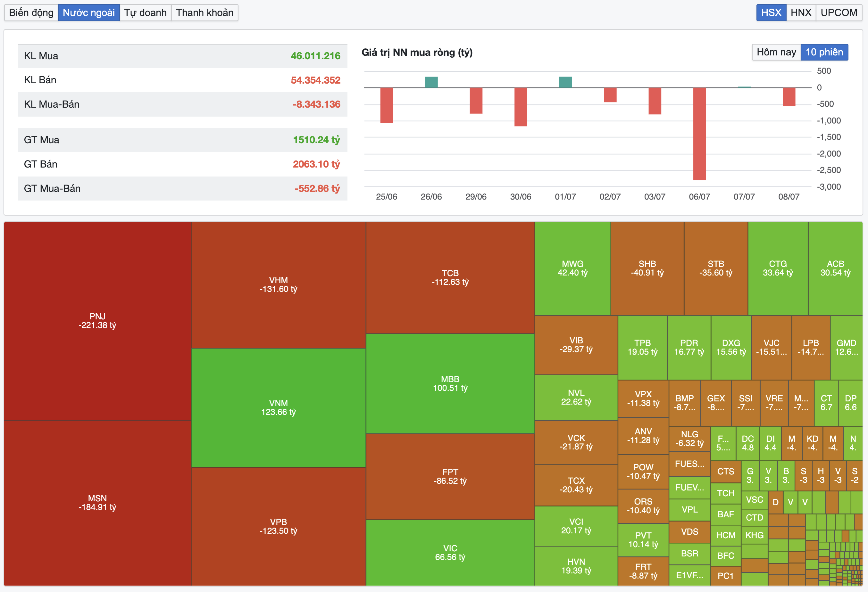The image size is (868, 592).
Task: Open the TPB treemap tile
Action: 642,348
